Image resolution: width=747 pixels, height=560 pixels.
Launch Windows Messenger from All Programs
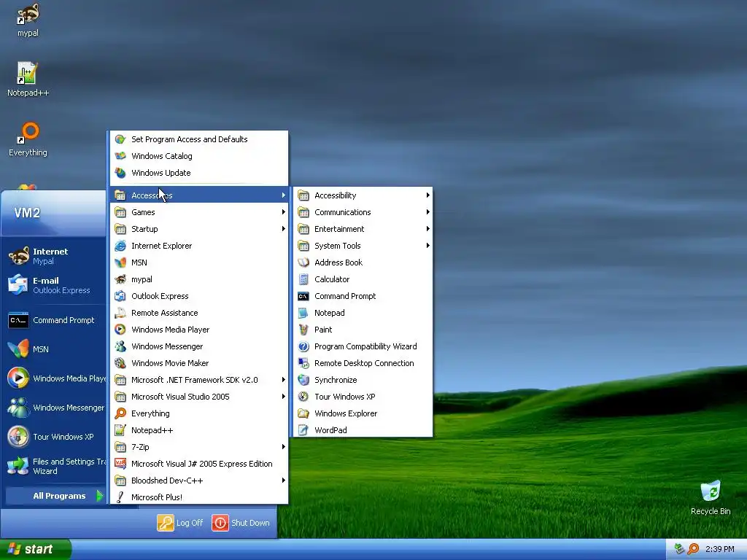point(199,346)
